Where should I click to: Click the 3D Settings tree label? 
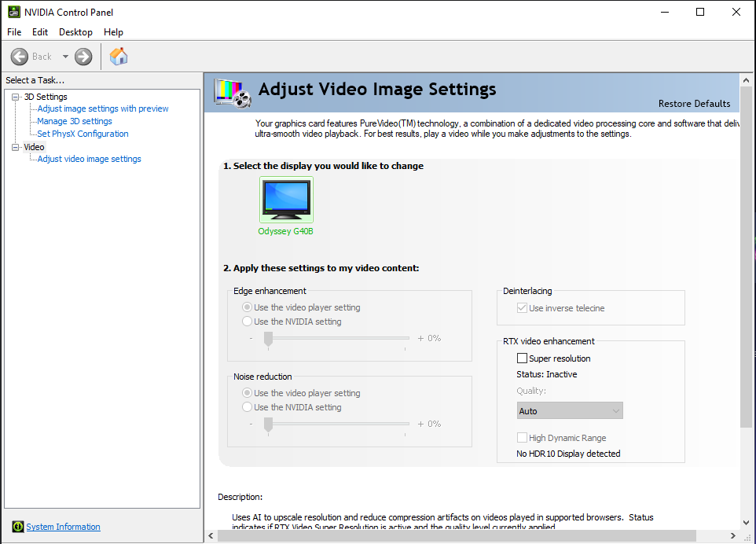pyautogui.click(x=46, y=97)
